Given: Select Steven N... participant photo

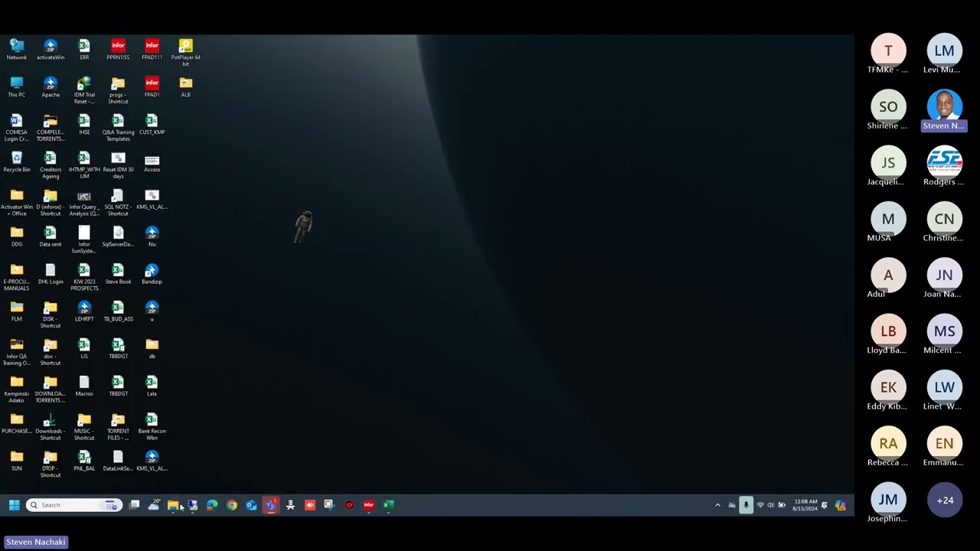Looking at the screenshot, I should click(x=944, y=107).
